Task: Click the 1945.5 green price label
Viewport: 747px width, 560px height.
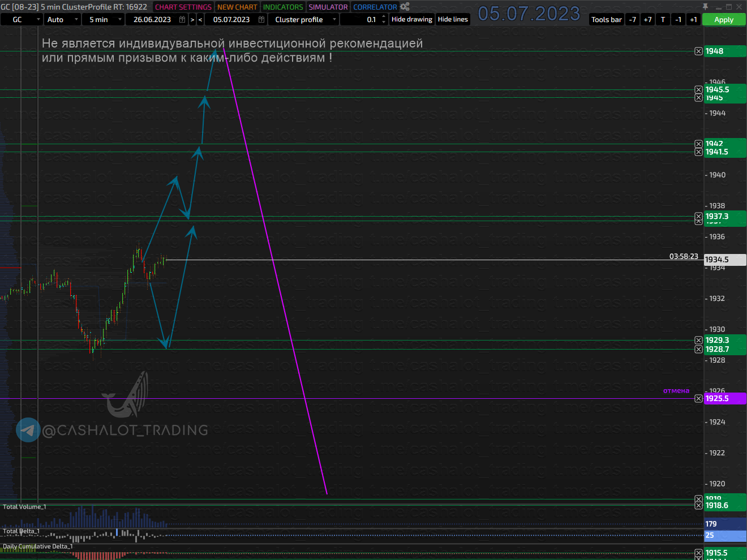Action: point(725,90)
